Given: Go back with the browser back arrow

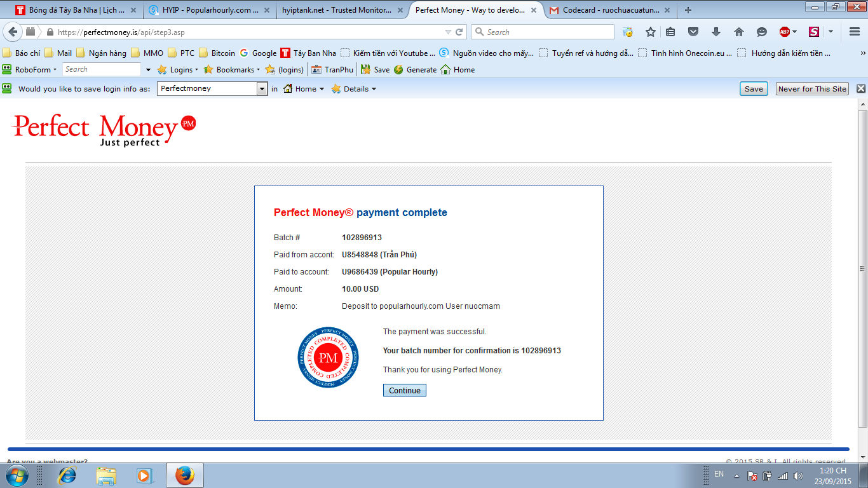Looking at the screenshot, I should (13, 32).
